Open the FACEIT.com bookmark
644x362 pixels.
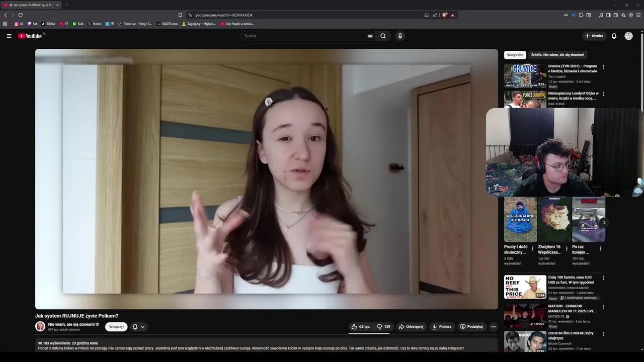coord(168,24)
